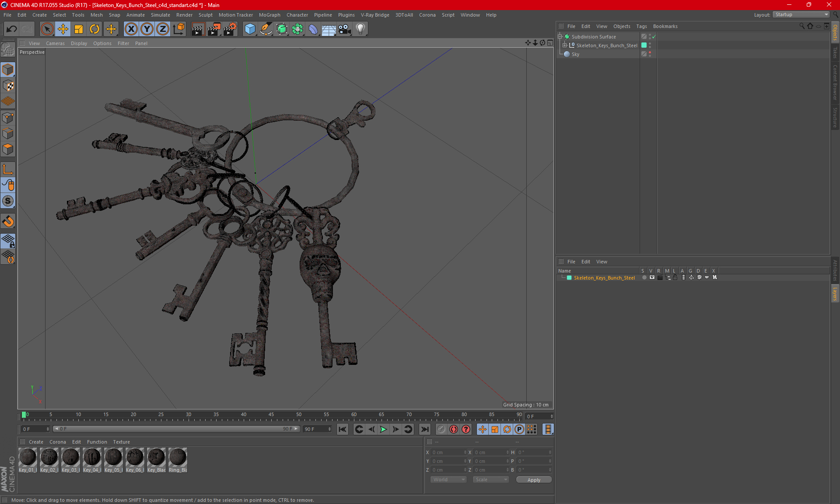This screenshot has height=504, width=840.
Task: Click the Undo arrow icon
Action: tap(12, 29)
